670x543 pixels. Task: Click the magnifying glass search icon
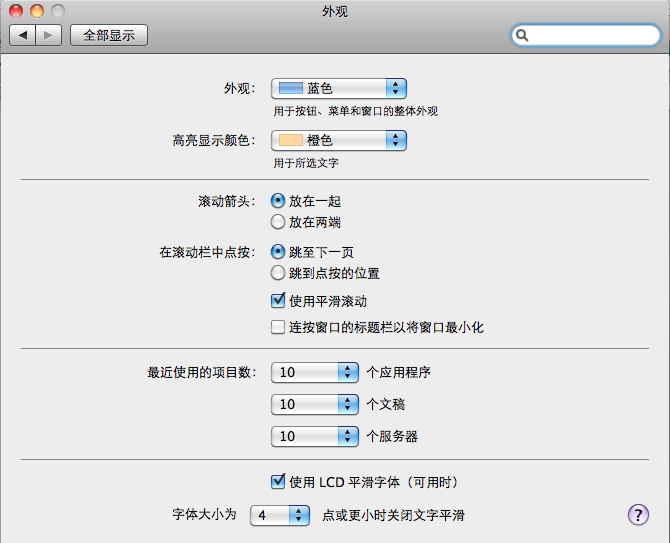click(522, 35)
